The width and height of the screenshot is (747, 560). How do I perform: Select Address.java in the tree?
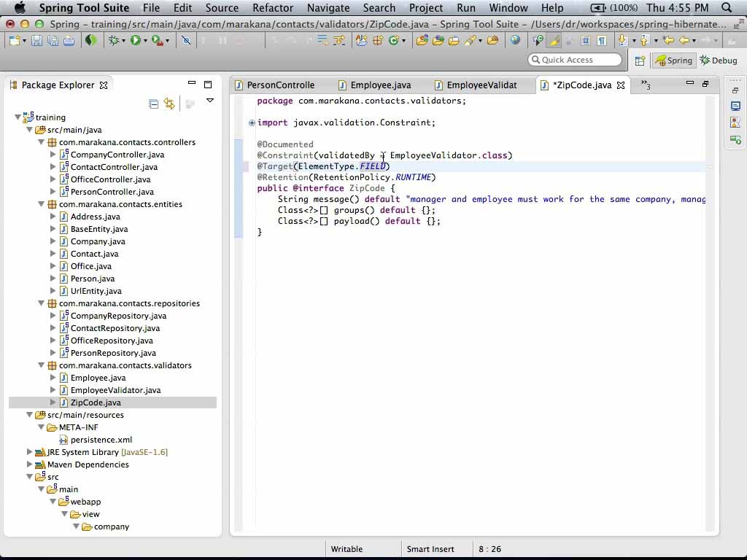[96, 216]
